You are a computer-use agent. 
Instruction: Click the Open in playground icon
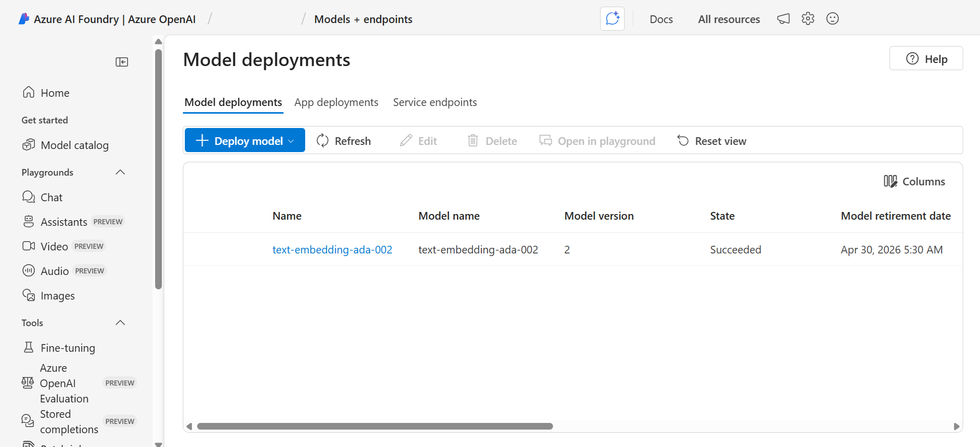click(x=546, y=140)
